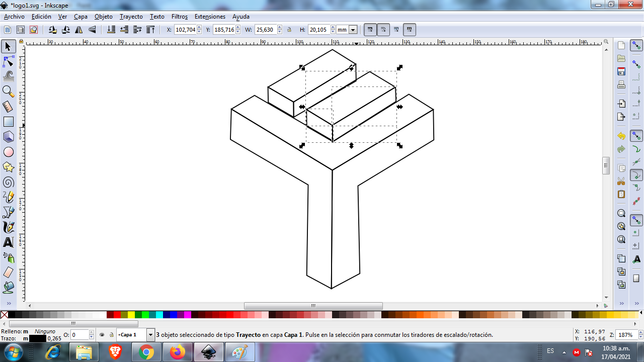Open the Trayecto menu
The width and height of the screenshot is (644, 362).
[131, 17]
